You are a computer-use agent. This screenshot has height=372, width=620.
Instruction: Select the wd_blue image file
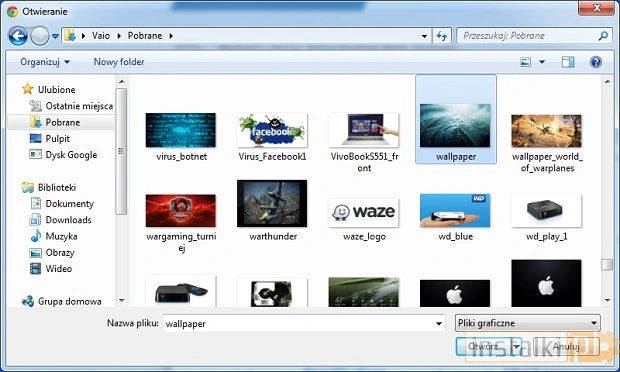(456, 217)
